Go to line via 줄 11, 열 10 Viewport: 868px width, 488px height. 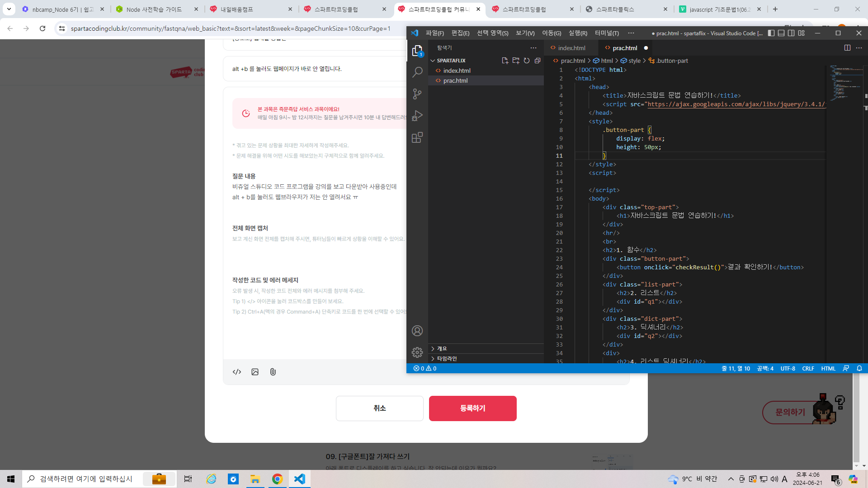[736, 369]
